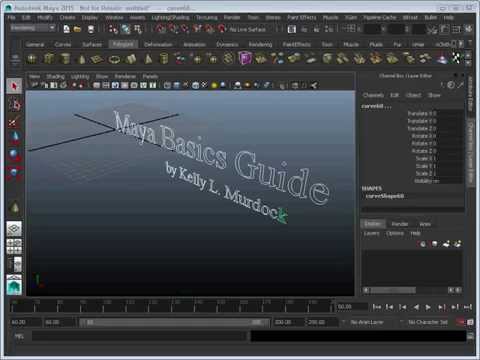The height and width of the screenshot is (360, 480).
Task: Switch to the Deformation shelf tab
Action: (x=158, y=44)
